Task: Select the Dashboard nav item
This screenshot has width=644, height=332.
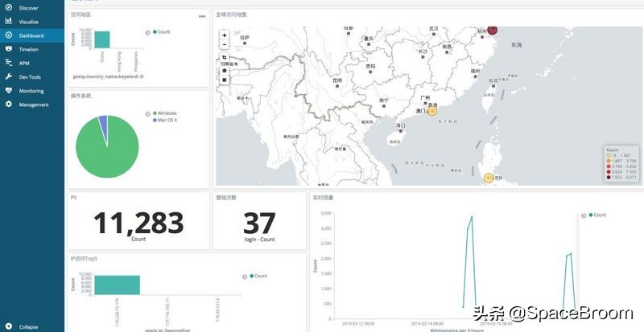Action: point(32,35)
